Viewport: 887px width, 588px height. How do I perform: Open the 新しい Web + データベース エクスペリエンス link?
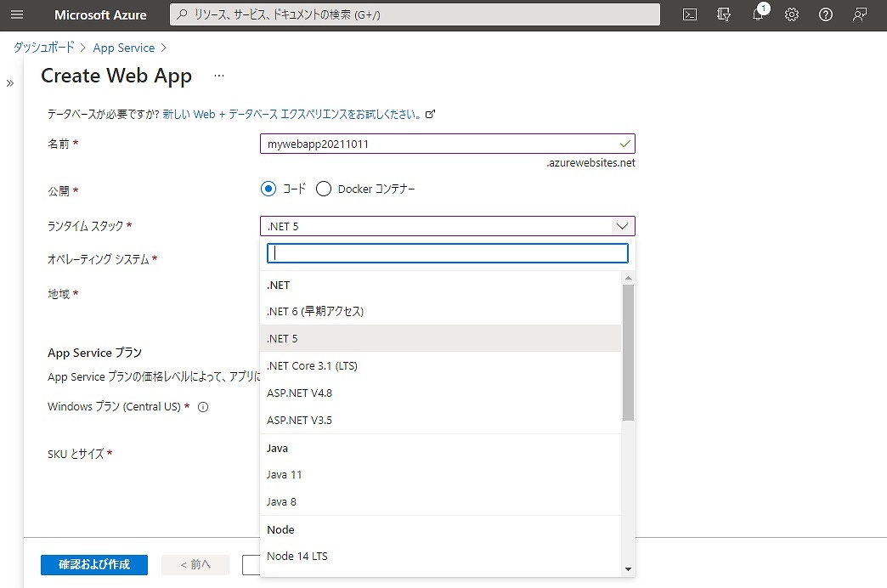(292, 114)
